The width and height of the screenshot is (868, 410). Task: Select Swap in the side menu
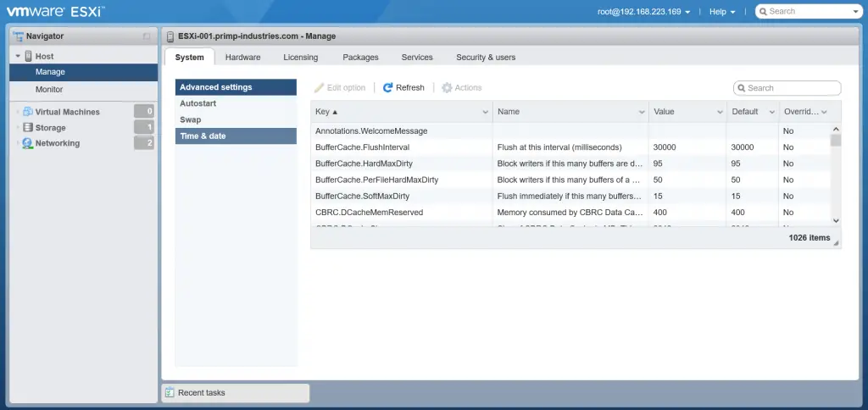(x=236, y=119)
